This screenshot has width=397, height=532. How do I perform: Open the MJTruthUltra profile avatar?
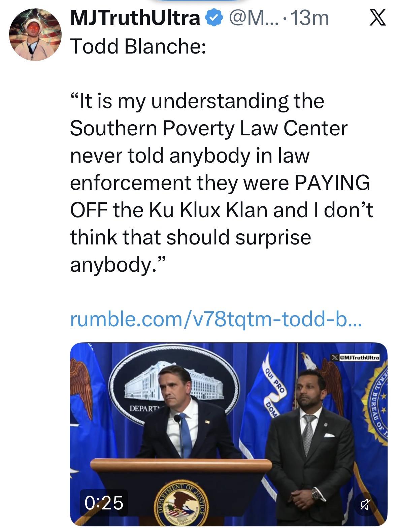coord(35,34)
